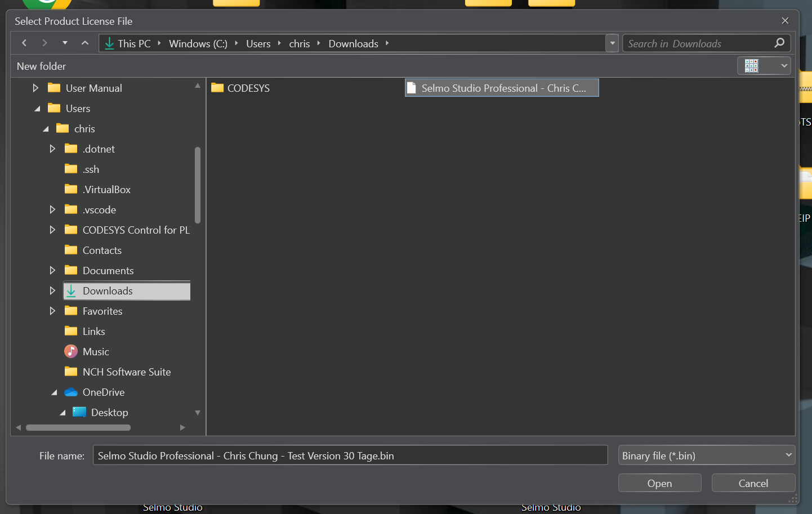Expand the Downloads tree node

coord(52,290)
